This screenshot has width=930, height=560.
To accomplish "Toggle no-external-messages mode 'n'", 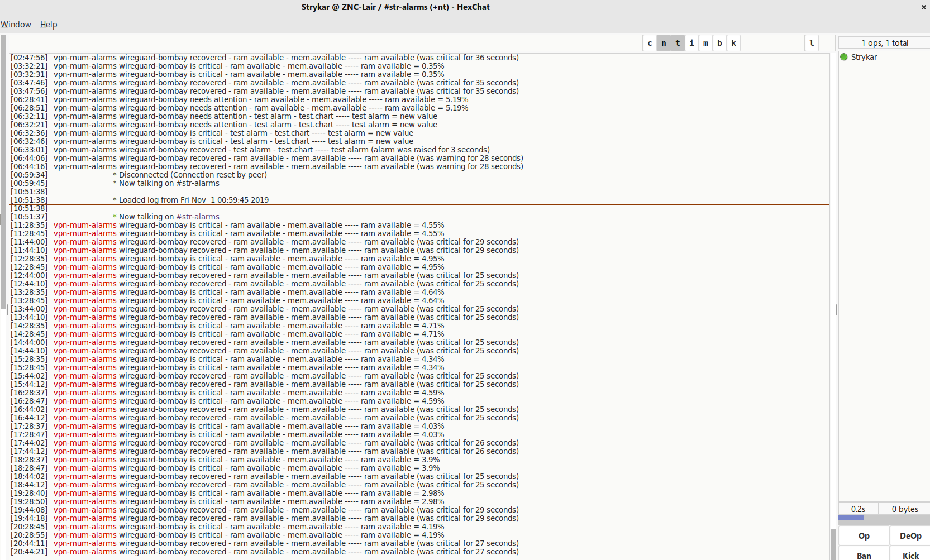I will point(664,43).
